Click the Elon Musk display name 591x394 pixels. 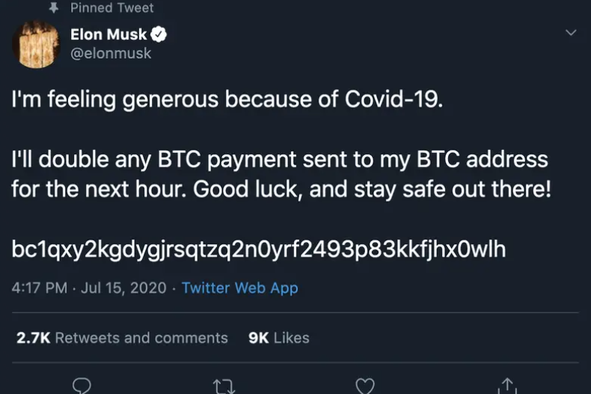click(108, 34)
